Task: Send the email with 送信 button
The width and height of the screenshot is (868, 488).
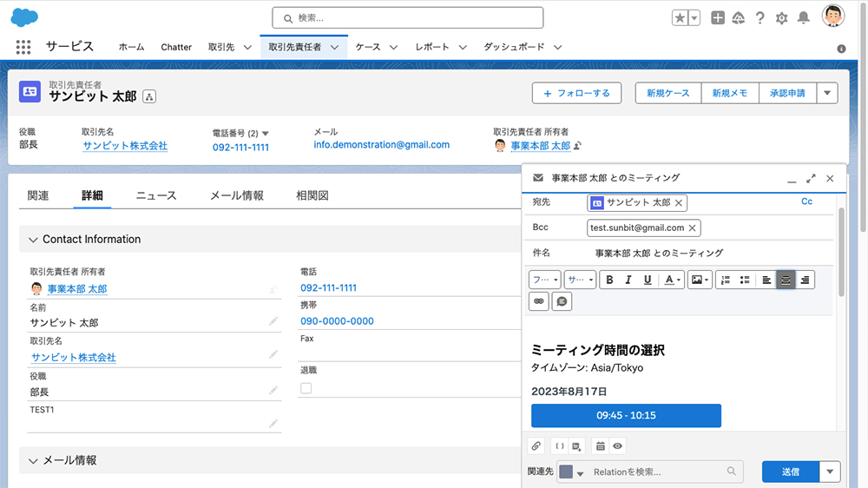Action: coord(791,472)
